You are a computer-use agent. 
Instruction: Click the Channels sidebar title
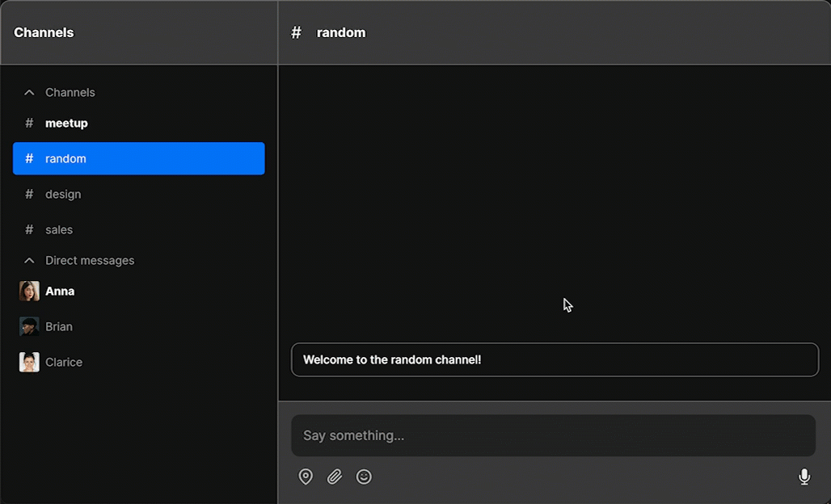[x=43, y=32]
